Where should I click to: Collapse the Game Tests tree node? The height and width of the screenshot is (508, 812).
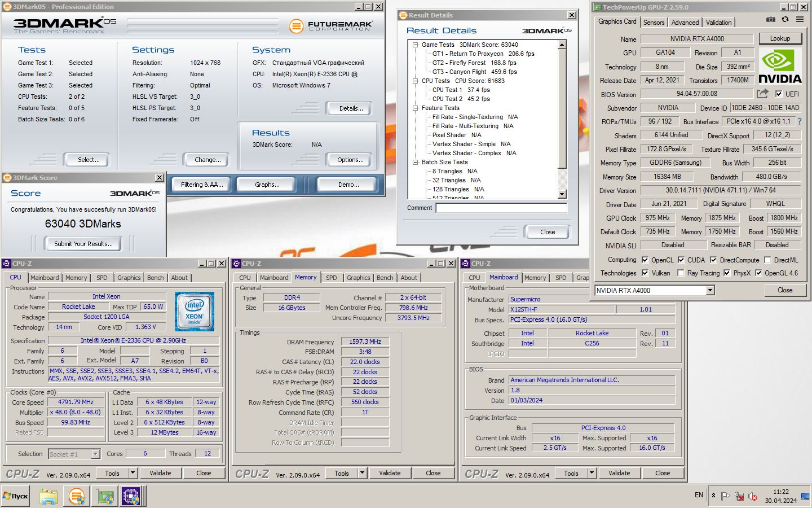tap(416, 45)
